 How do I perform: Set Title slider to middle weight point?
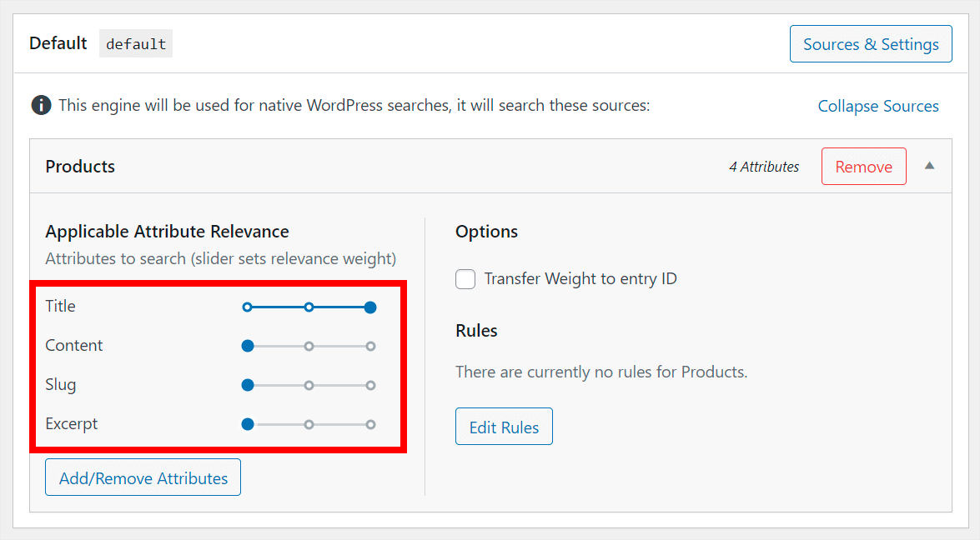[309, 307]
